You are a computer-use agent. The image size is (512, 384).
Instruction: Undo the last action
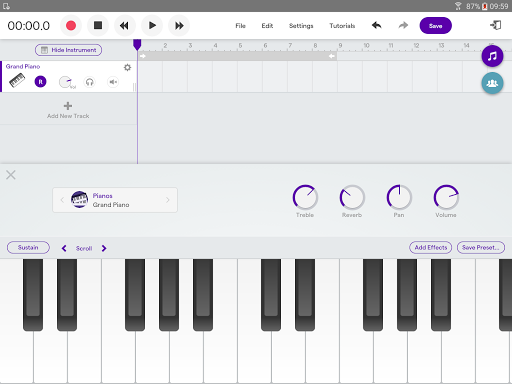[x=377, y=25]
